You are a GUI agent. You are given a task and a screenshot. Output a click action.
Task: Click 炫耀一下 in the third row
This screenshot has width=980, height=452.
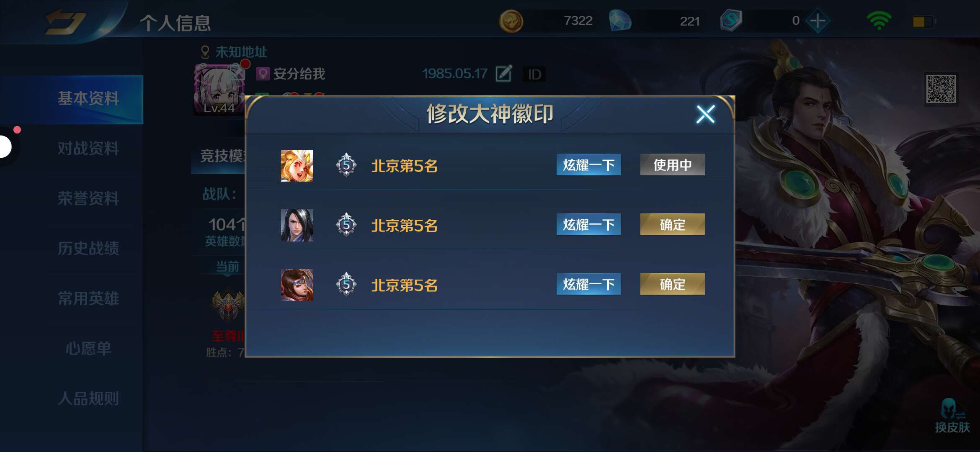[x=588, y=285]
